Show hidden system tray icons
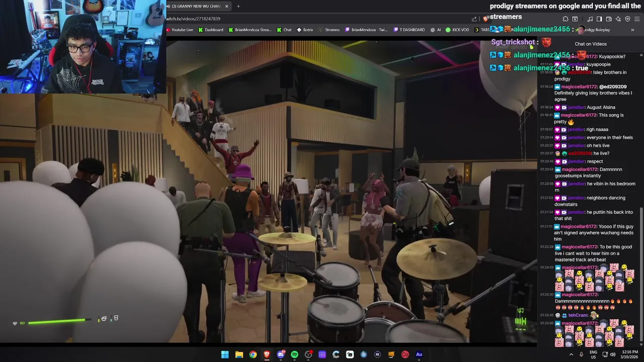Image resolution: width=644 pixels, height=362 pixels. click(x=571, y=354)
